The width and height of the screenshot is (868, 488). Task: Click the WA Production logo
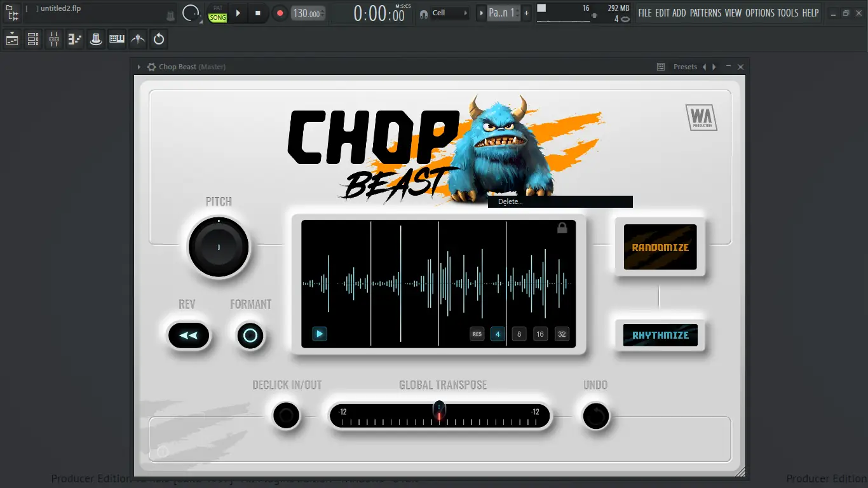[702, 118]
